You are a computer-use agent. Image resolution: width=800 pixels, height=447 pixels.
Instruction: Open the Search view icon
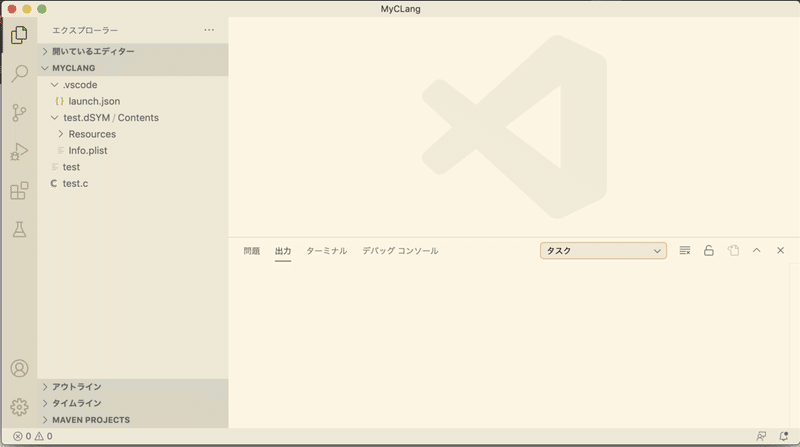[19, 73]
